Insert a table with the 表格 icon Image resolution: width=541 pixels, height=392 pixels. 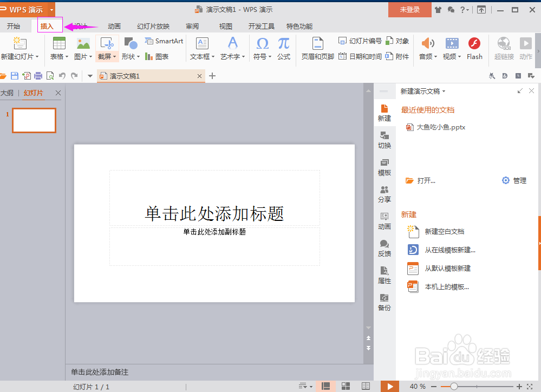pyautogui.click(x=59, y=43)
